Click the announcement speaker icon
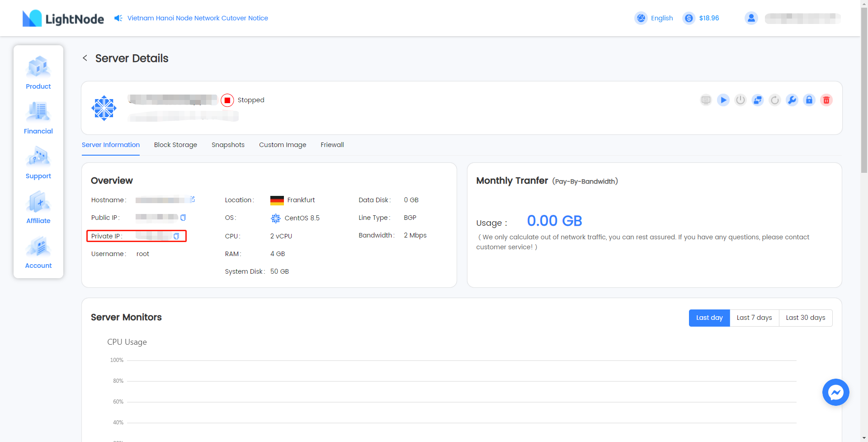The width and height of the screenshot is (868, 442). click(x=118, y=18)
